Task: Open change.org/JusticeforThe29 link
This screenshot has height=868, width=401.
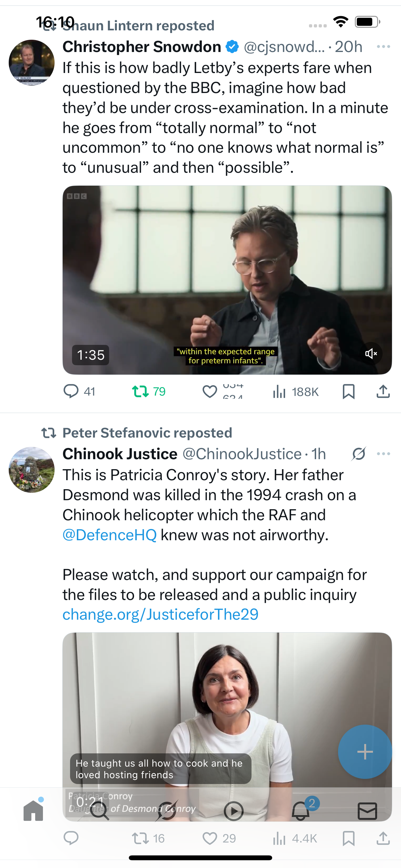Action: pos(160,614)
